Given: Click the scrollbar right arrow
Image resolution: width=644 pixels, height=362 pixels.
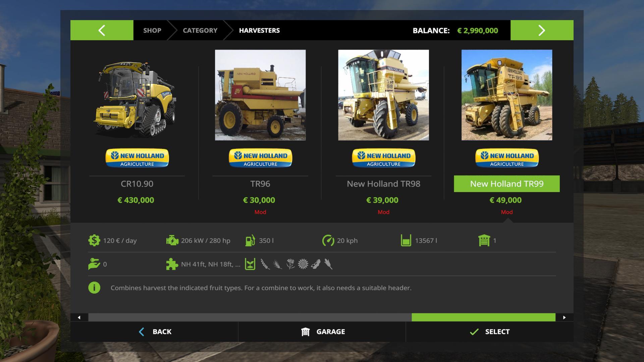Looking at the screenshot, I should point(565,317).
